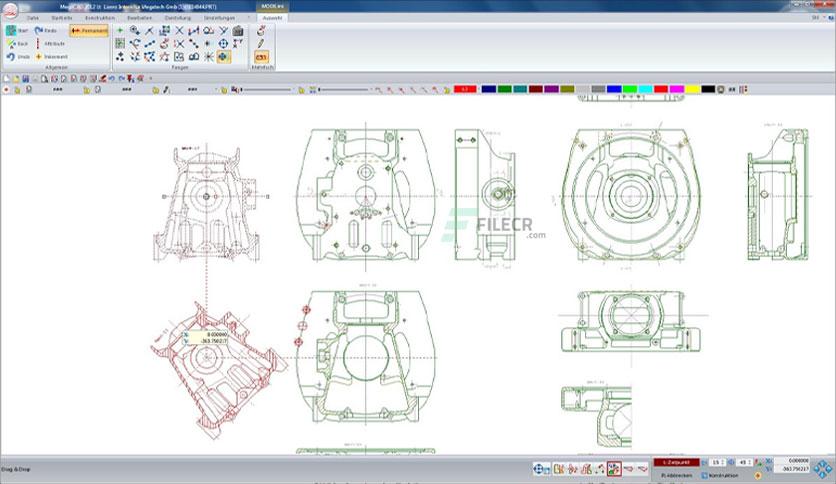Select the yellow color swatch
The image size is (836, 484).
click(x=693, y=89)
